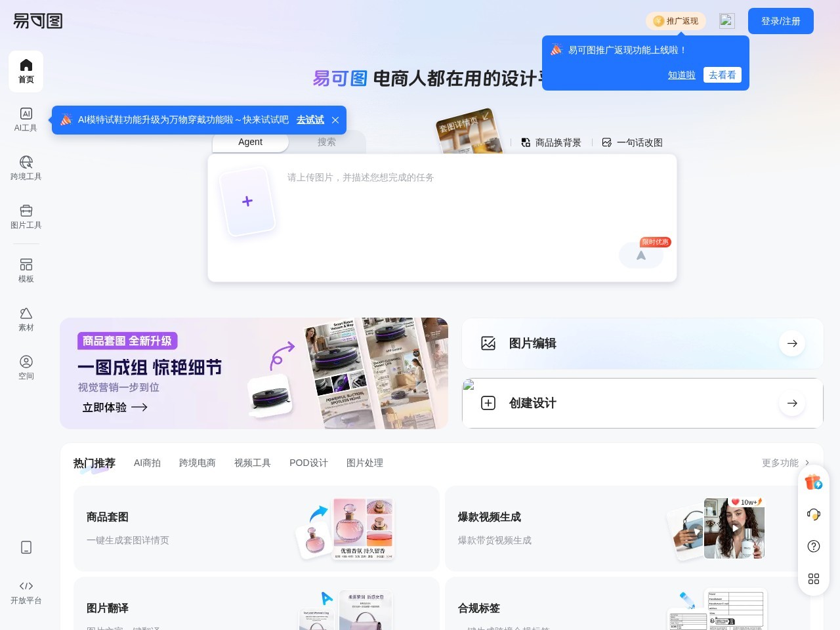Open the 图片翻译 feature card
This screenshot has width=840, height=630.
click(x=257, y=604)
